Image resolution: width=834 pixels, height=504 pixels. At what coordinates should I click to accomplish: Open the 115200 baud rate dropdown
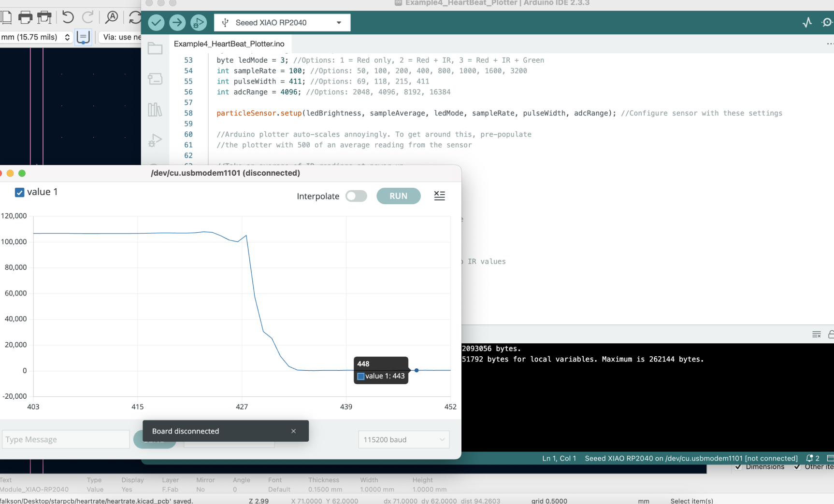(404, 440)
